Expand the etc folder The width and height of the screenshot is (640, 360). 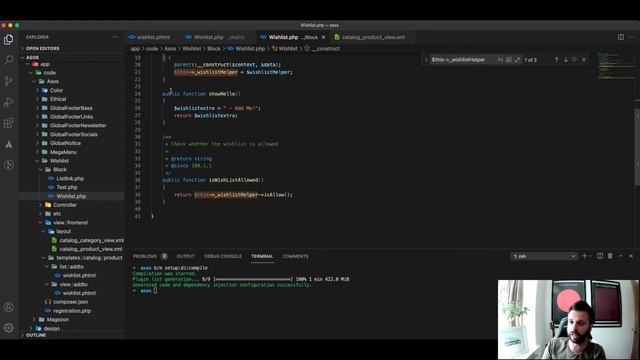pos(57,213)
